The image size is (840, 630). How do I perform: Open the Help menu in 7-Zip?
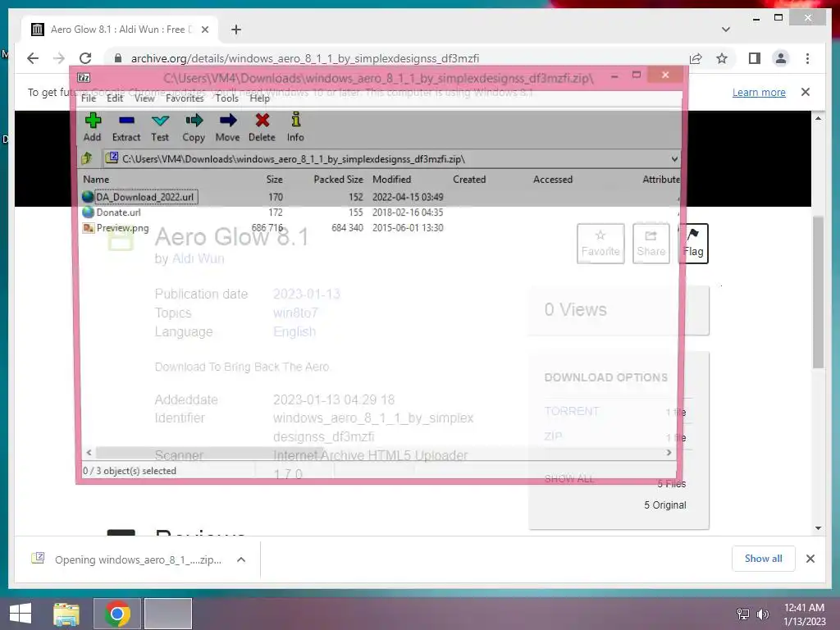pos(259,98)
